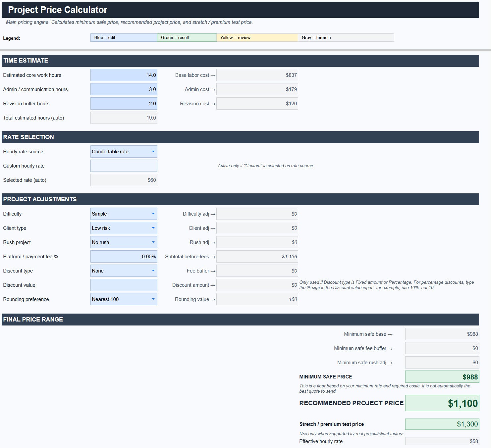Select the Subtotal before fees value $1,136
The width and height of the screenshot is (491, 448).
(x=257, y=257)
